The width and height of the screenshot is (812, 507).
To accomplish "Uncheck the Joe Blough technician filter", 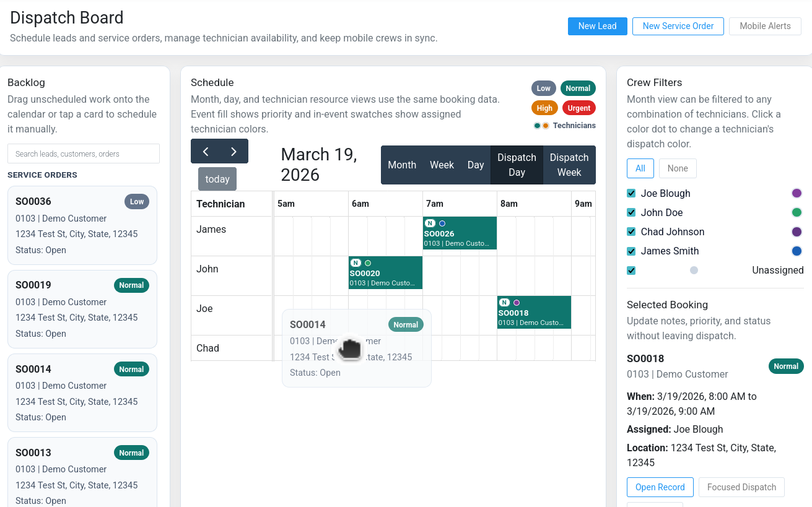I will 631,193.
